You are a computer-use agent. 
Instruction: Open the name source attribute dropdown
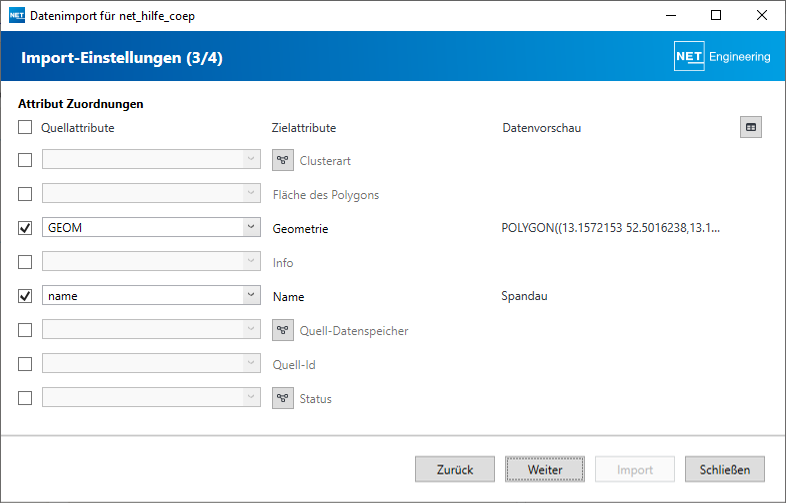click(x=151, y=295)
